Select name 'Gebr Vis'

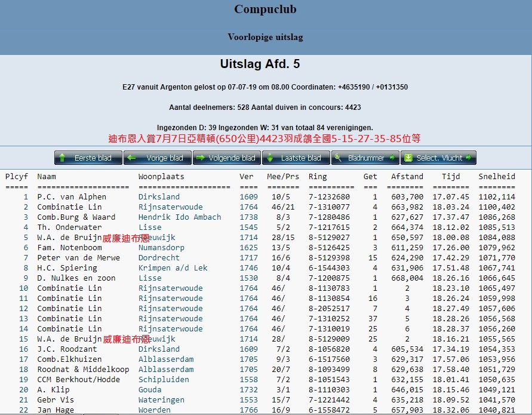click(56, 400)
